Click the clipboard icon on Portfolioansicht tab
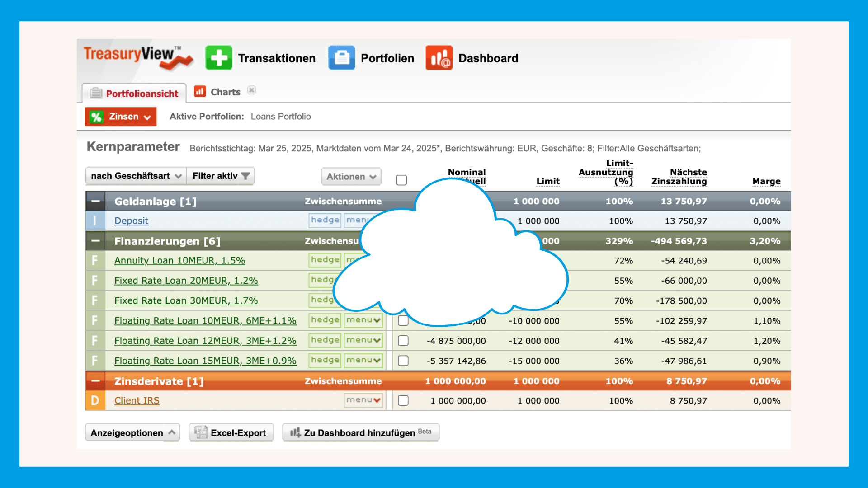The height and width of the screenshot is (488, 868). pos(96,93)
